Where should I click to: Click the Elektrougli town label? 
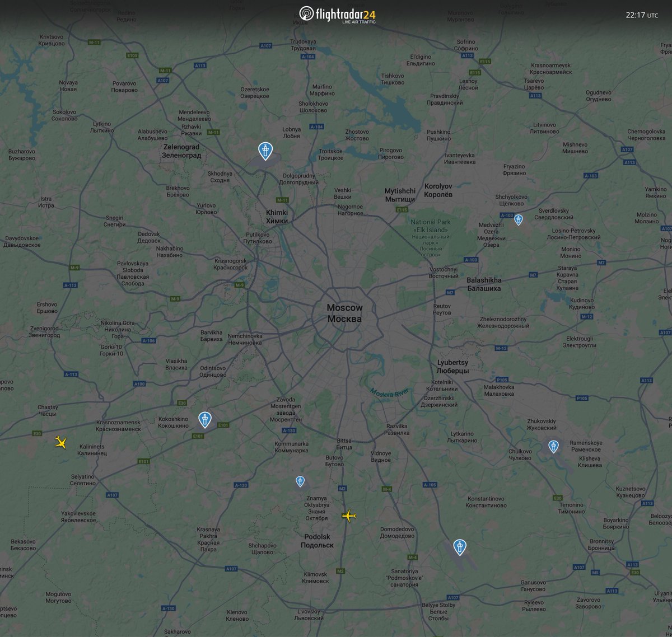click(581, 342)
